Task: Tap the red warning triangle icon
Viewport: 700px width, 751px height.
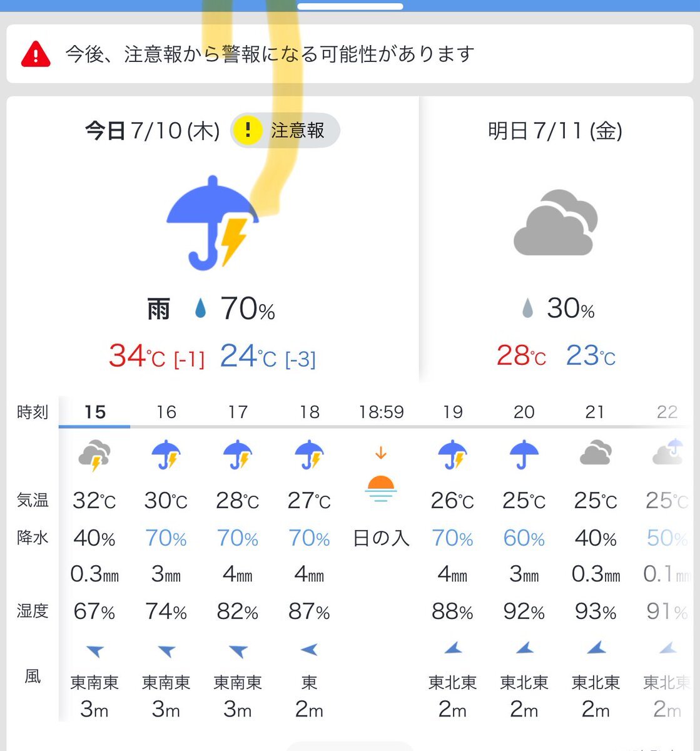Action: (36, 54)
